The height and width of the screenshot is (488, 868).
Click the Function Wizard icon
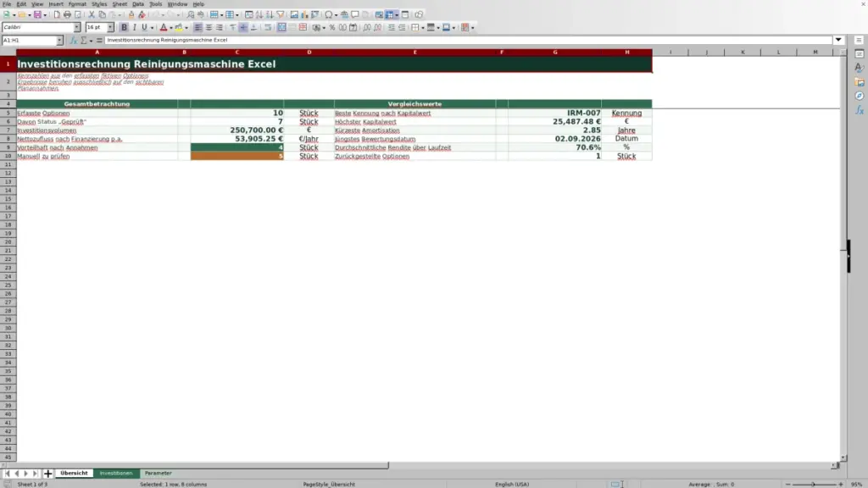click(73, 41)
